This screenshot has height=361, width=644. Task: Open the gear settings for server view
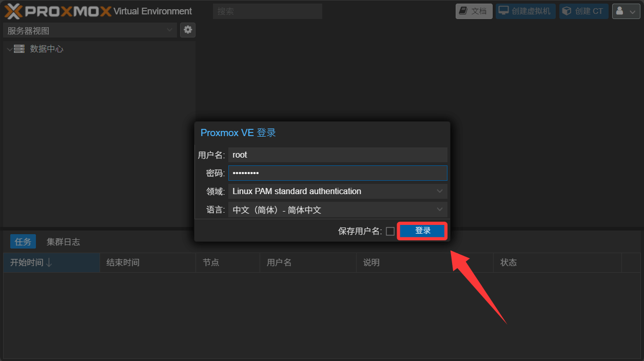point(188,30)
